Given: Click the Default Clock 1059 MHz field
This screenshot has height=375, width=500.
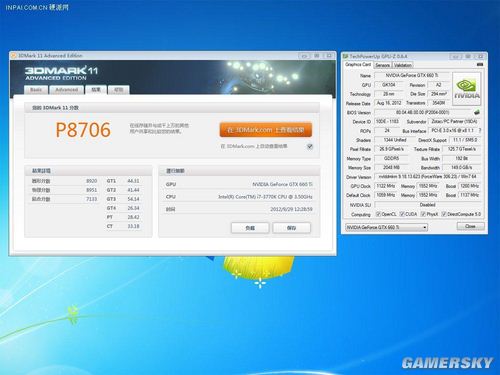Looking at the screenshot, I should click(386, 195).
